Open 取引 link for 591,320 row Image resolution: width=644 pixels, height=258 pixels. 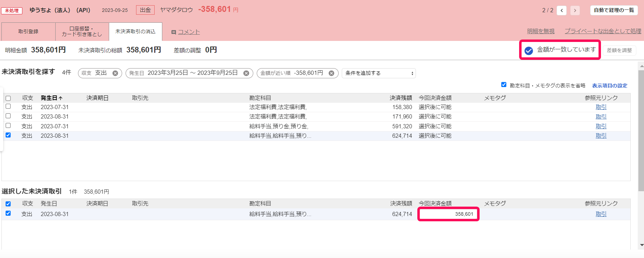[x=601, y=126]
